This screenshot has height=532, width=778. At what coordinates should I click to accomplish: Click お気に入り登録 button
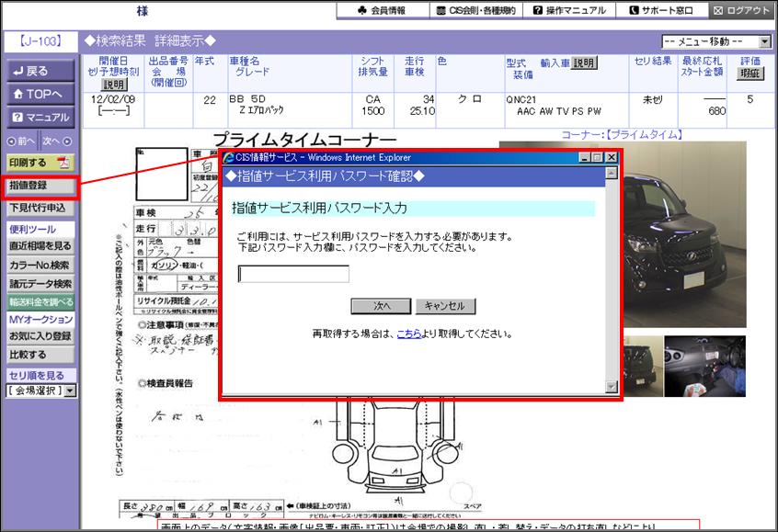pyautogui.click(x=40, y=335)
